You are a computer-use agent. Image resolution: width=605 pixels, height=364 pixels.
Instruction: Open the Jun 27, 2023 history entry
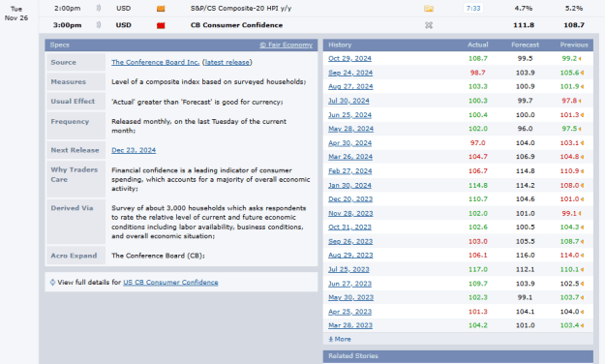coord(349,284)
